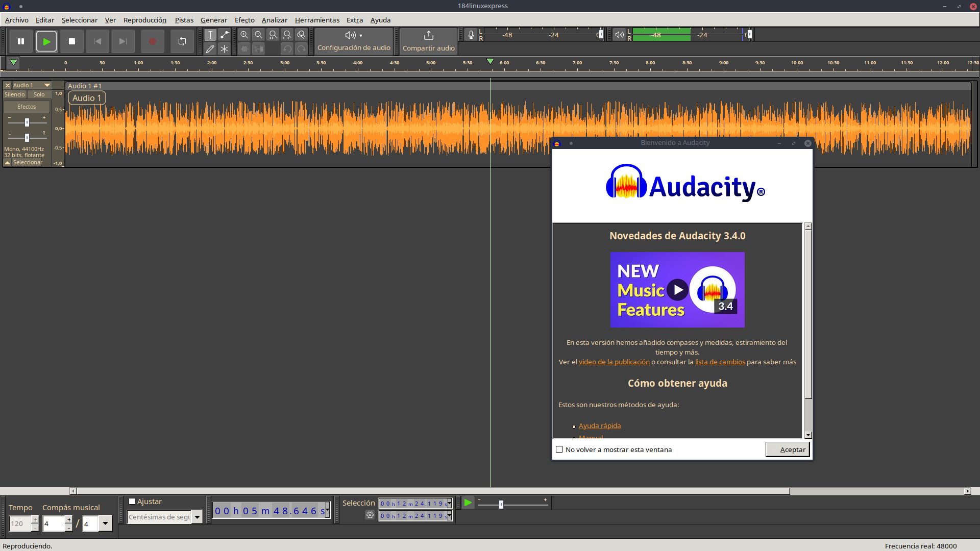This screenshot has width=980, height=551.
Task: Click the microphone recording meter icon
Action: [471, 35]
